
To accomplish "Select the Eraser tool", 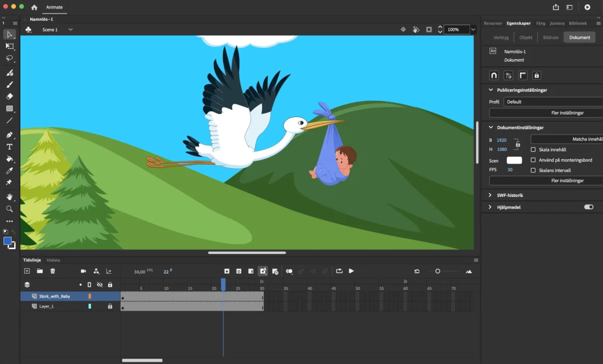I will (10, 96).
